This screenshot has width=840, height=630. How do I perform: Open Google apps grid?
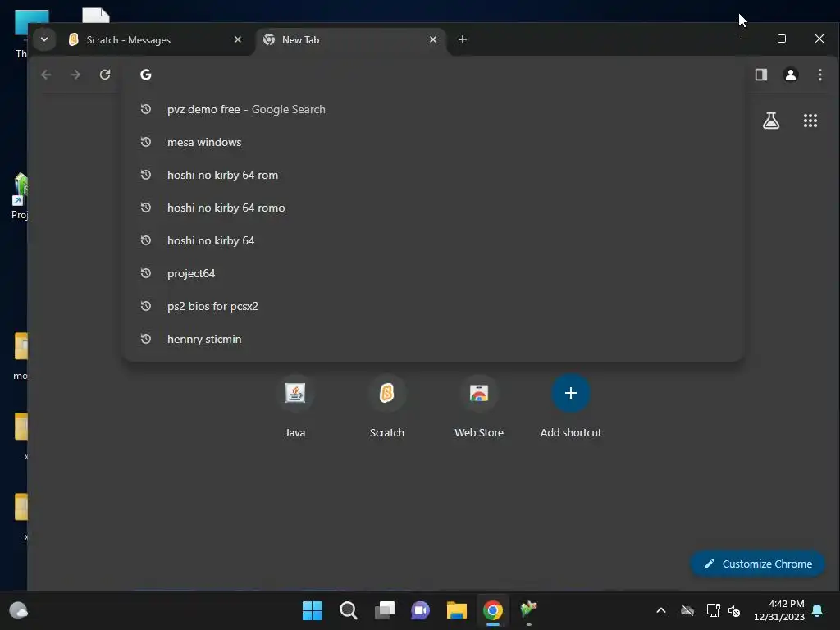click(810, 121)
